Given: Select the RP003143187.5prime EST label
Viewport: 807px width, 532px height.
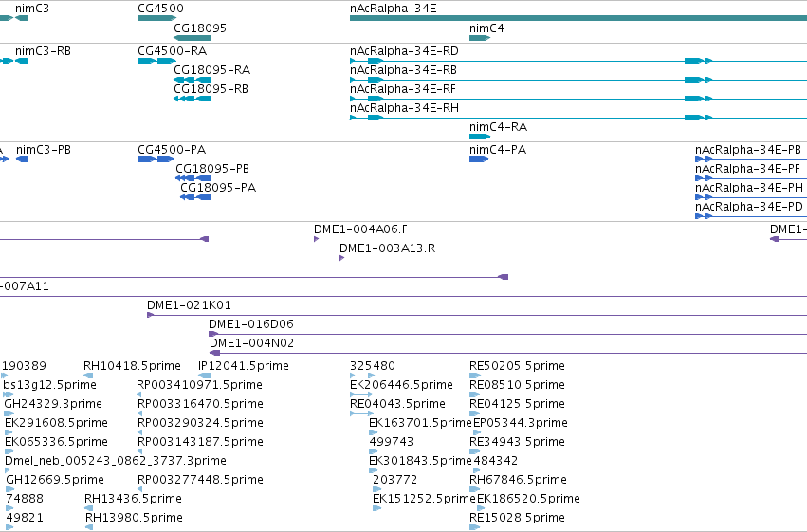Looking at the screenshot, I should pos(201,442).
